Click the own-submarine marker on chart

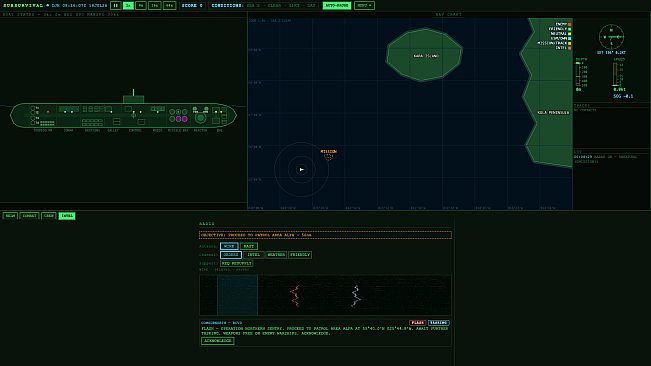coord(301,169)
